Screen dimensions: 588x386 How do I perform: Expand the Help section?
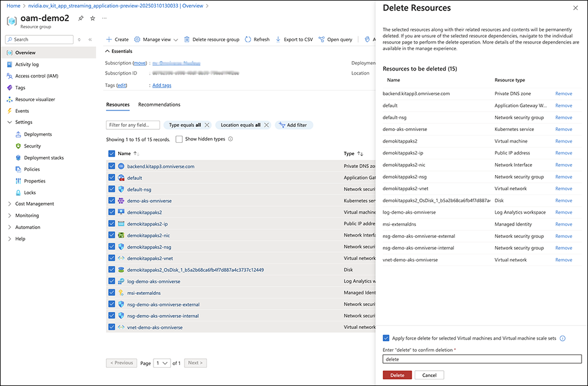pos(10,239)
